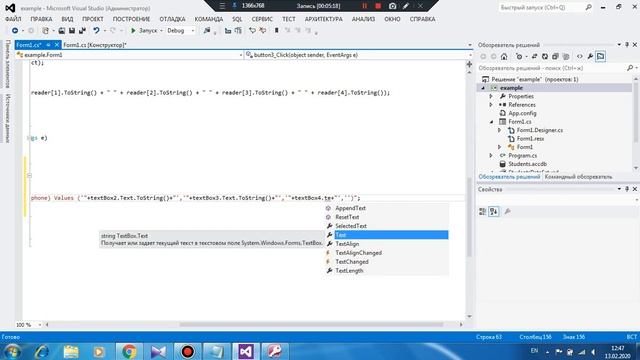Viewport: 640px width, 360px height.
Task: Expand the Properties node in Solution Explorer
Action: click(x=491, y=96)
